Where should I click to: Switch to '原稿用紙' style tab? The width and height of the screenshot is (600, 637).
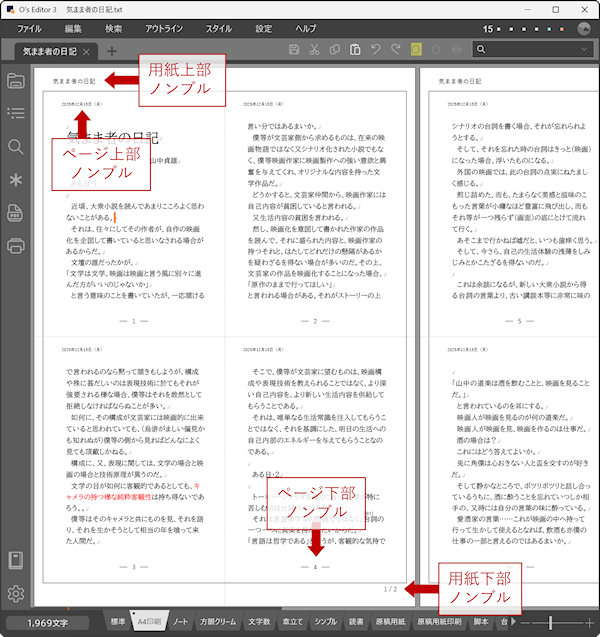[x=383, y=623]
